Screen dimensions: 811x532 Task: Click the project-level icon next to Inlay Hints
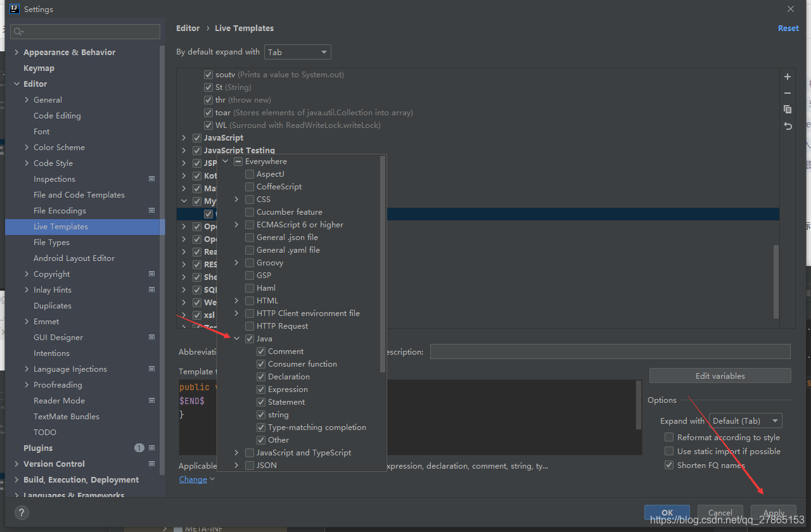point(151,290)
